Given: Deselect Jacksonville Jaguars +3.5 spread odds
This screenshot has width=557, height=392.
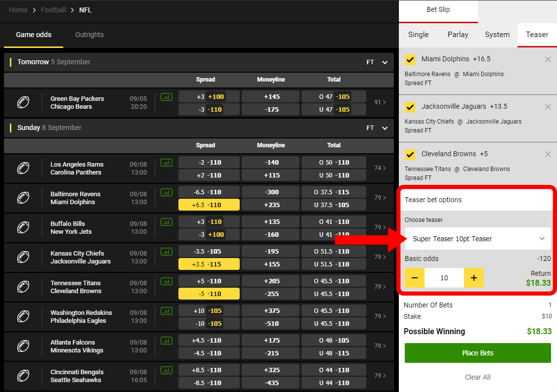Looking at the screenshot, I should [x=209, y=264].
